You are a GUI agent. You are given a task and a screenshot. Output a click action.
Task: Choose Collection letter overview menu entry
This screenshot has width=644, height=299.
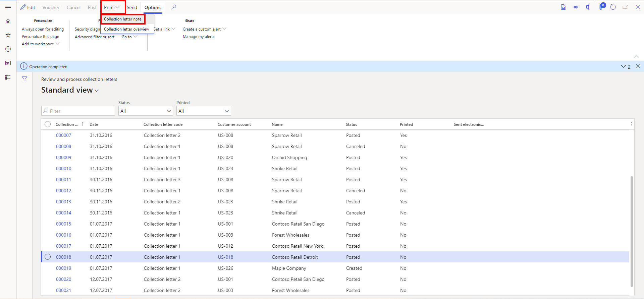126,29
